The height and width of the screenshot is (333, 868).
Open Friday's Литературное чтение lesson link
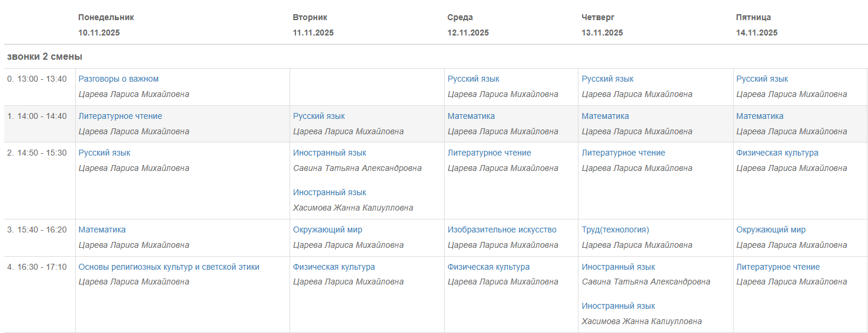tap(778, 267)
